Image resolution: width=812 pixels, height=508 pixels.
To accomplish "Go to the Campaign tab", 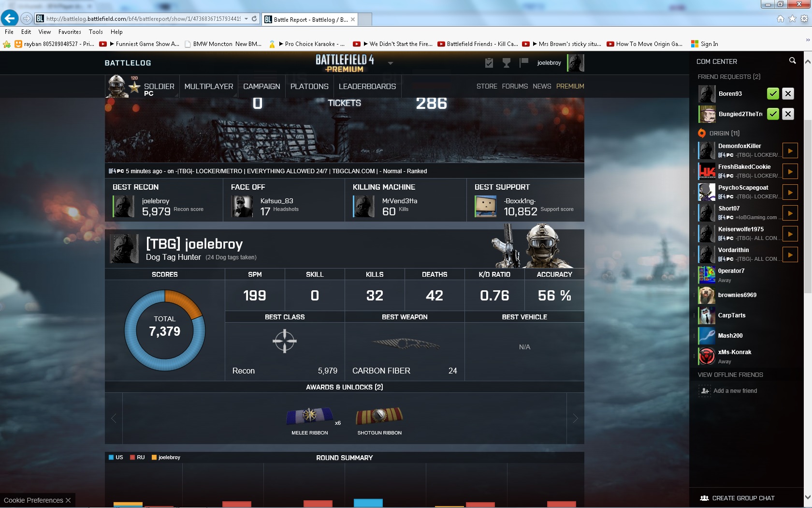I will tap(261, 86).
